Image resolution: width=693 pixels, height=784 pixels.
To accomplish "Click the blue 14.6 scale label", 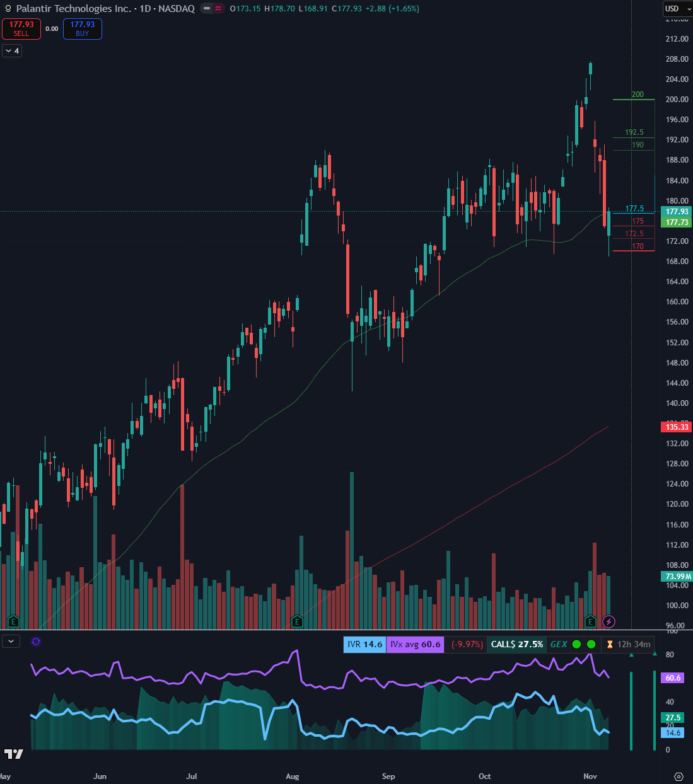I will click(x=673, y=732).
